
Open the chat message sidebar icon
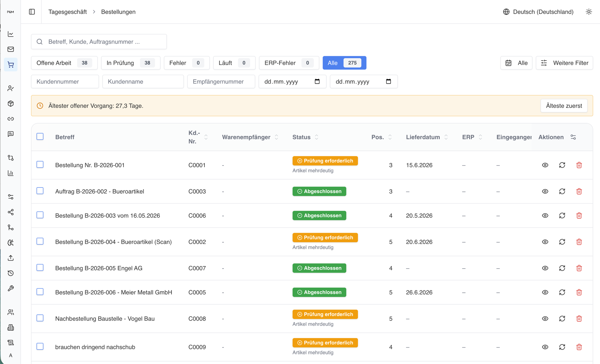point(11,134)
